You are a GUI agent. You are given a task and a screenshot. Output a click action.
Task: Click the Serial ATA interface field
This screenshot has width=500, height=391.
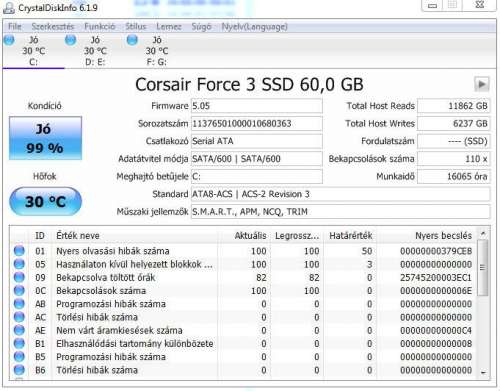pos(256,141)
